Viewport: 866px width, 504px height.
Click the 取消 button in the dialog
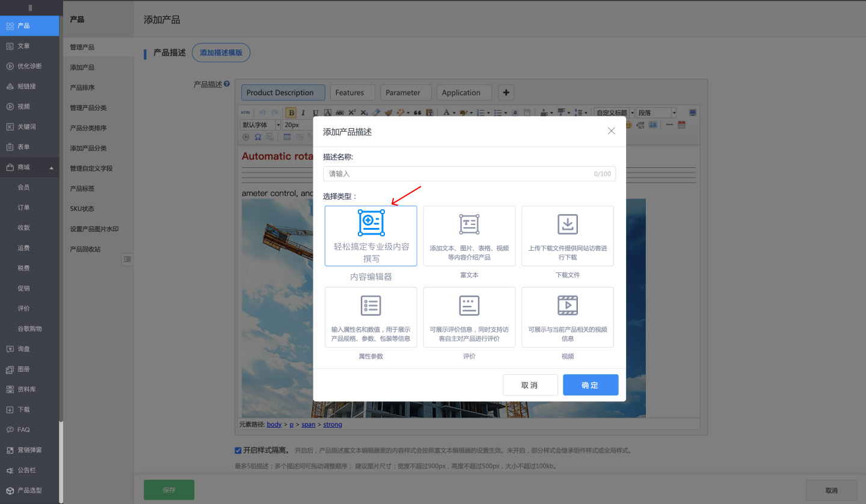(x=530, y=385)
